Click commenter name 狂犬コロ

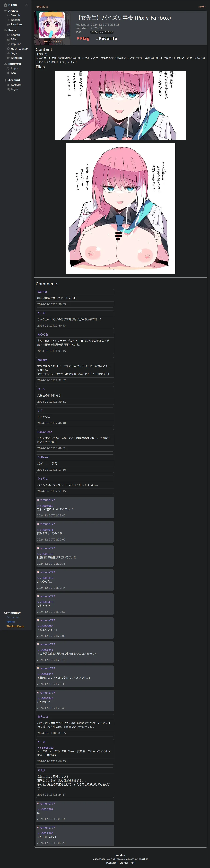(x=43, y=717)
